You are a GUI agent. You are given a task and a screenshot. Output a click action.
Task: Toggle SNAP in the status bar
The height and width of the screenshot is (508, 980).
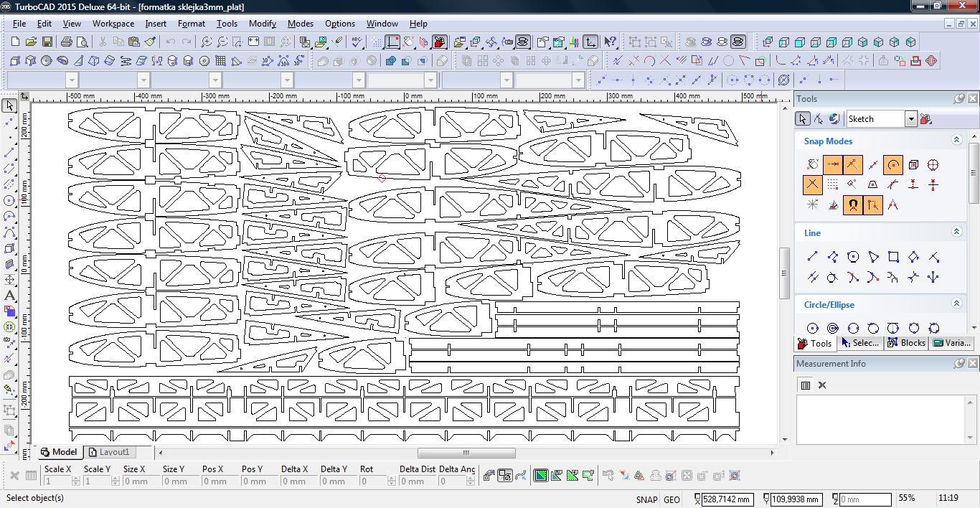(646, 499)
